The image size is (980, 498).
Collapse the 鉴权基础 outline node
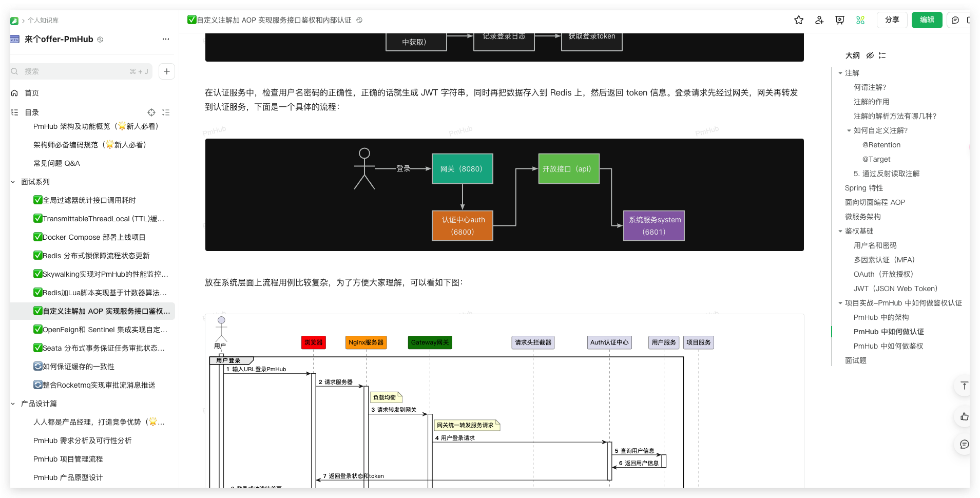[x=840, y=231]
